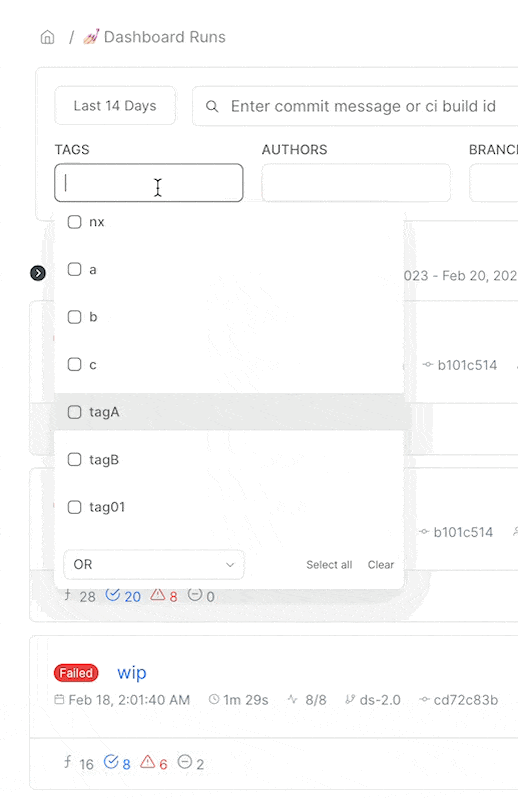Click the branch icon beside ds-2.0
The width and height of the screenshot is (518, 798).
(350, 700)
